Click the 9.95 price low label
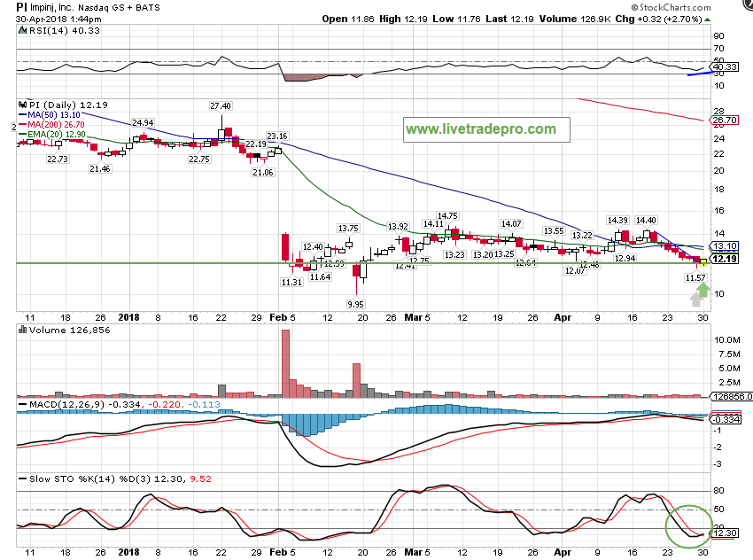Image resolution: width=753 pixels, height=560 pixels. click(356, 304)
